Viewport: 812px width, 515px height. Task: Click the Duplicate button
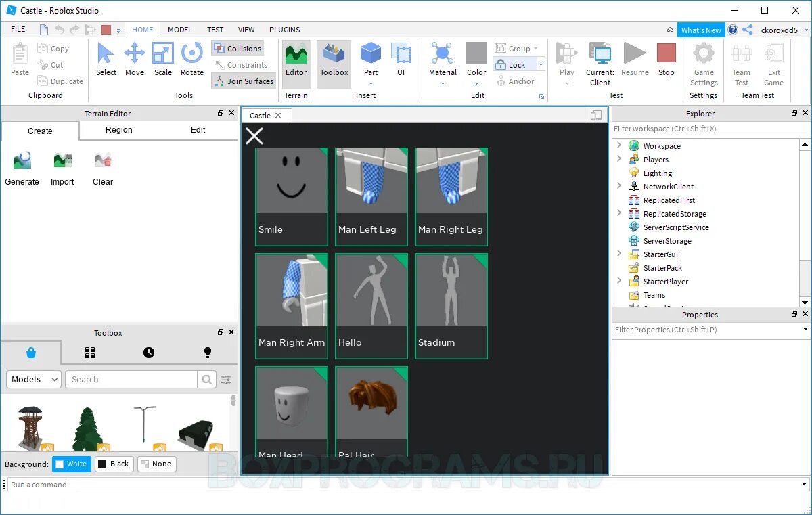pos(60,81)
